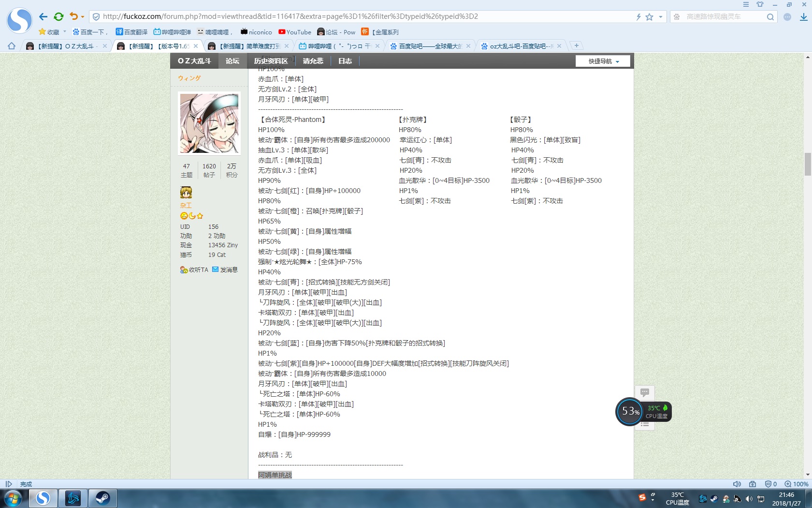Open the YouTube bookmark
This screenshot has height=508, width=812.
click(x=295, y=32)
